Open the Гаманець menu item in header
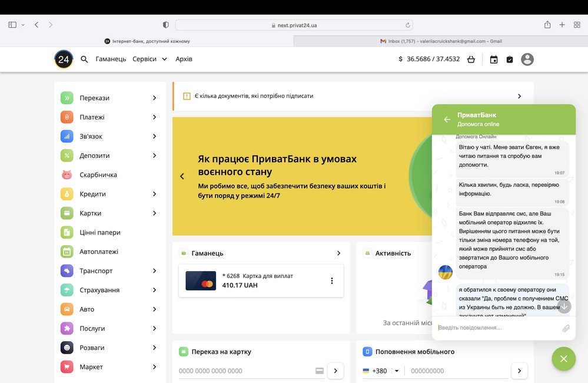Screen dimensions: 588x383 (111, 59)
